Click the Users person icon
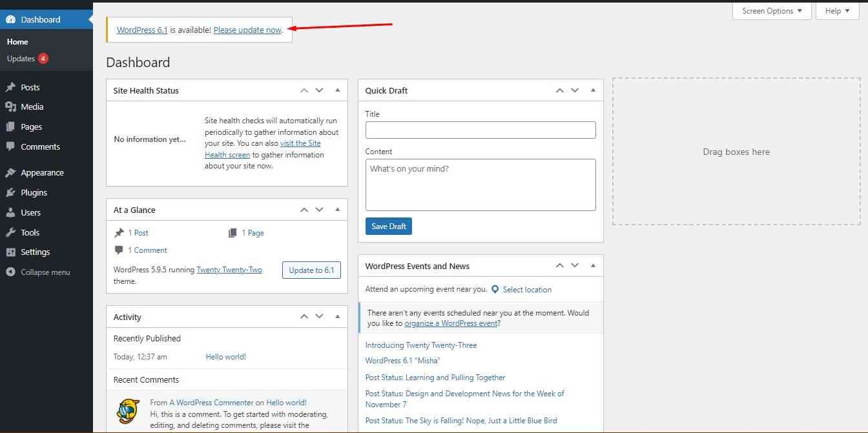Image resolution: width=868 pixels, height=433 pixels. click(10, 212)
